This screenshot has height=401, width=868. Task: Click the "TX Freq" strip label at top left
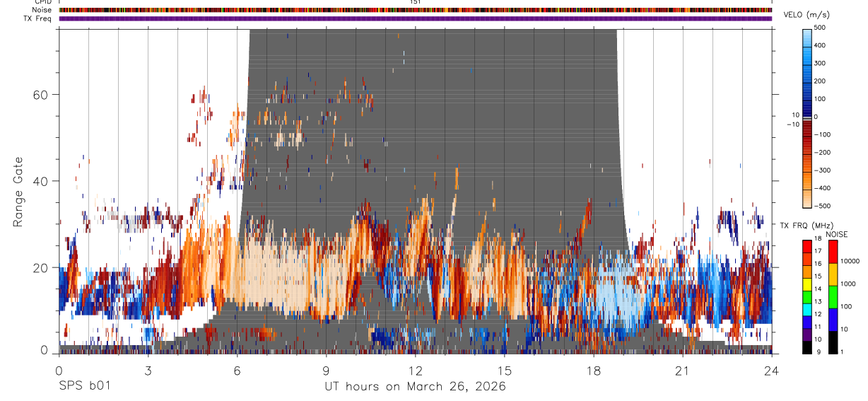pos(36,18)
